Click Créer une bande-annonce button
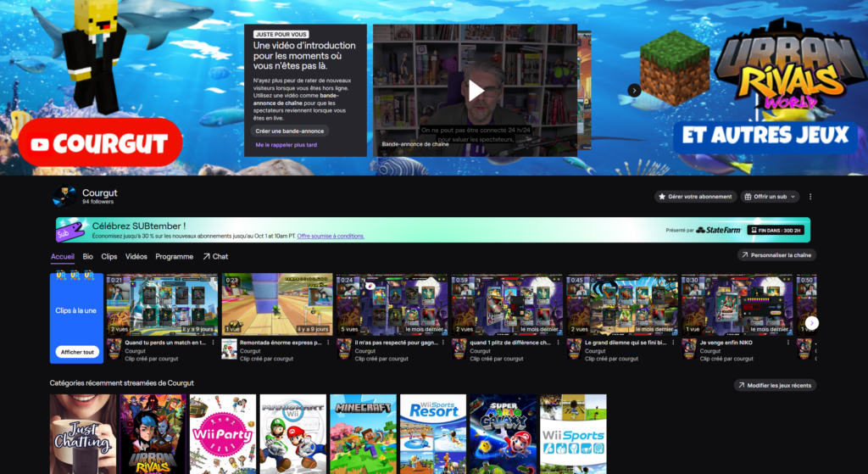The image size is (868, 474). tap(290, 131)
